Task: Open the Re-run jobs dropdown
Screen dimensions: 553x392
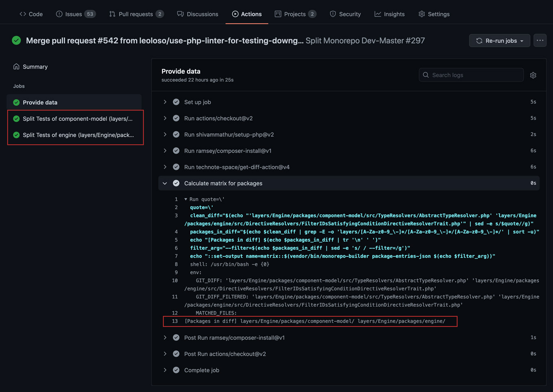Action: [x=499, y=41]
